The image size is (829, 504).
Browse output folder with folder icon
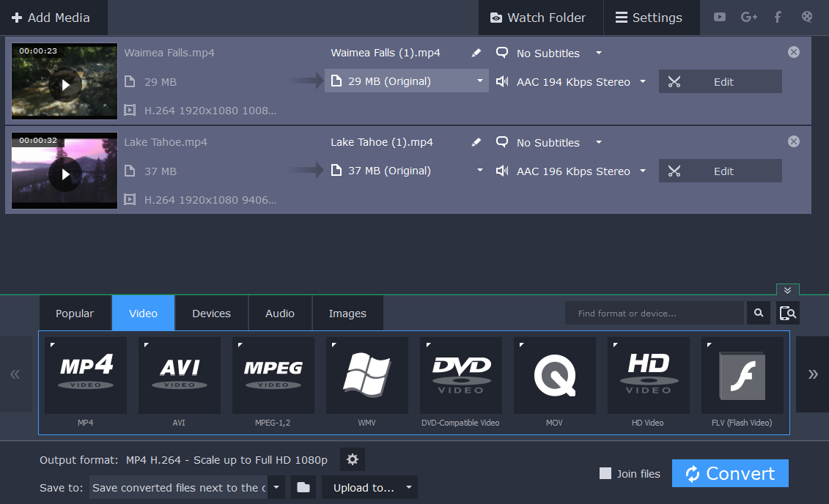303,487
